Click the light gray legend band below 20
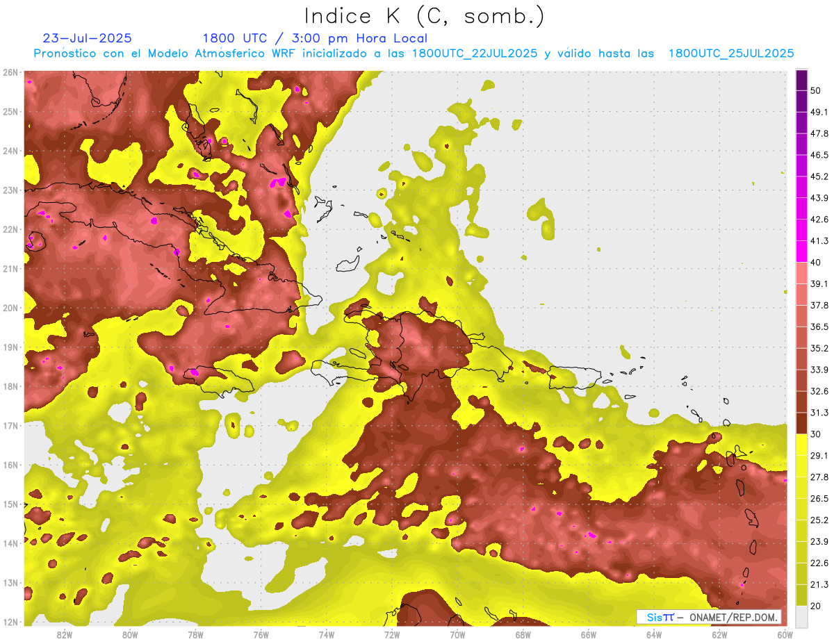 point(801,616)
